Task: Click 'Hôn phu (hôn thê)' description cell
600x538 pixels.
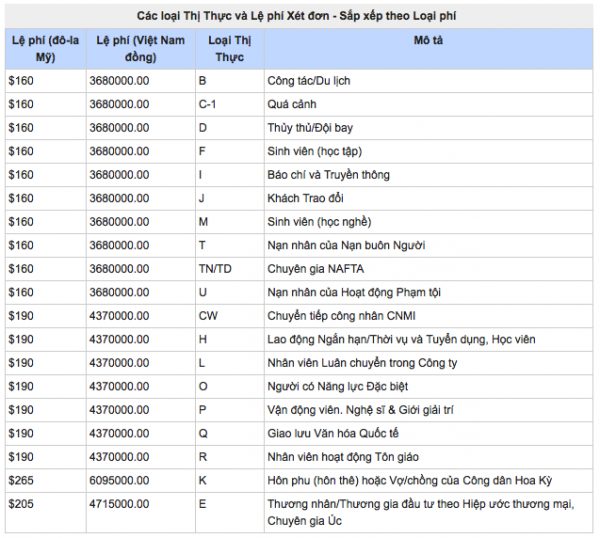Action: point(429,481)
